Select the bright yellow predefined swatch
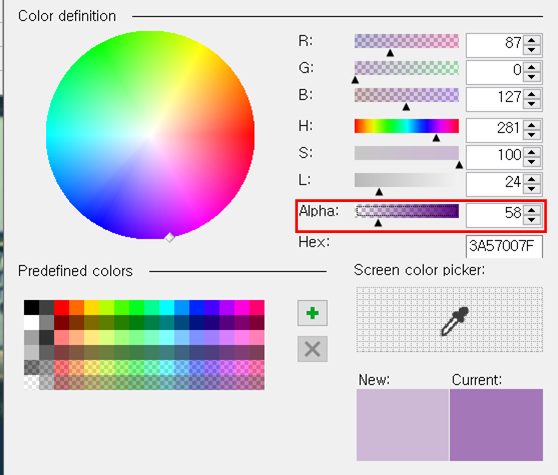 [x=91, y=307]
